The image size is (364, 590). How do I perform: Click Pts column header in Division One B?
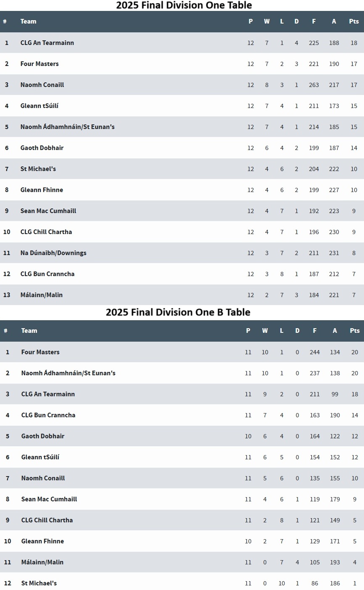(355, 331)
